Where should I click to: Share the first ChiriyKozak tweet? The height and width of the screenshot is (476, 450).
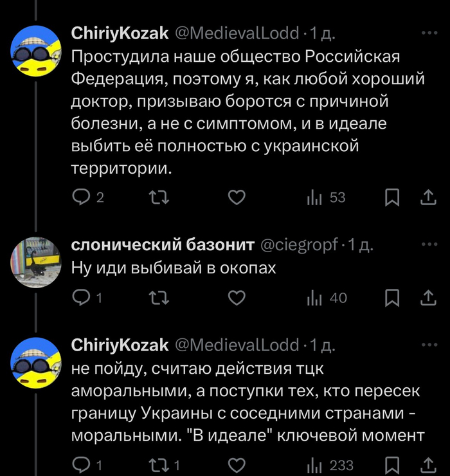[428, 198]
